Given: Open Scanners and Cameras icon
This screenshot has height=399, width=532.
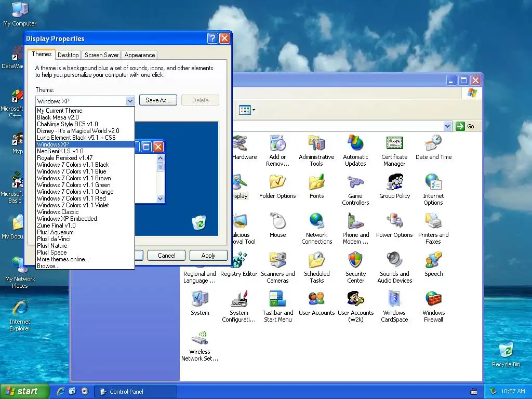Looking at the screenshot, I should point(277,260).
